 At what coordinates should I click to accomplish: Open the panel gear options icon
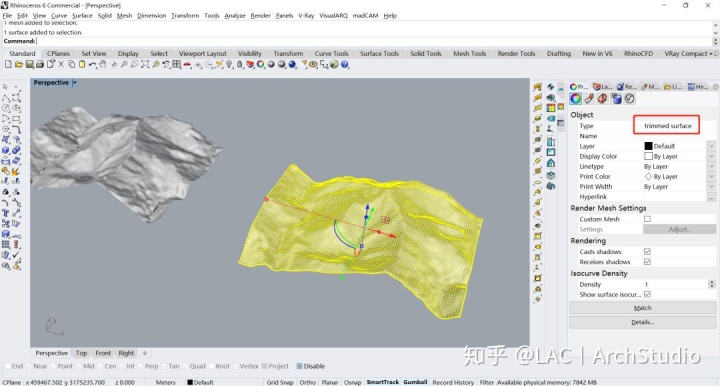pyautogui.click(x=715, y=87)
